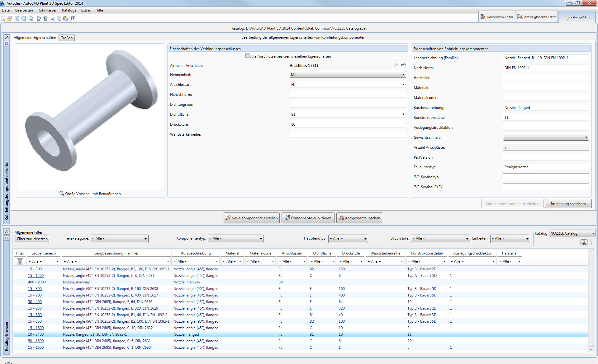Collapse the Rohrleitungskomponenten-Editor panel with the double chevron

[x=6, y=37]
